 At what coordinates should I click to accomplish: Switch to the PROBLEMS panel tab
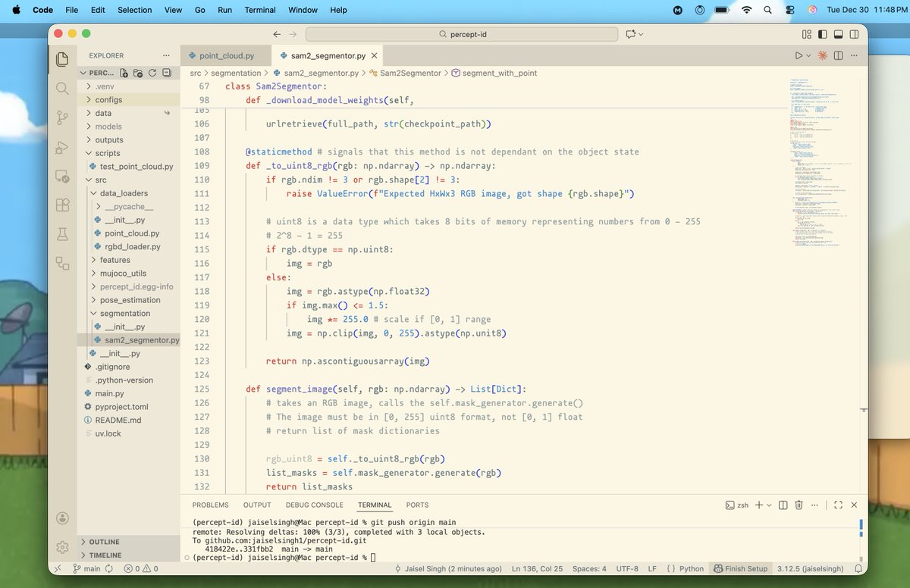pyautogui.click(x=210, y=505)
